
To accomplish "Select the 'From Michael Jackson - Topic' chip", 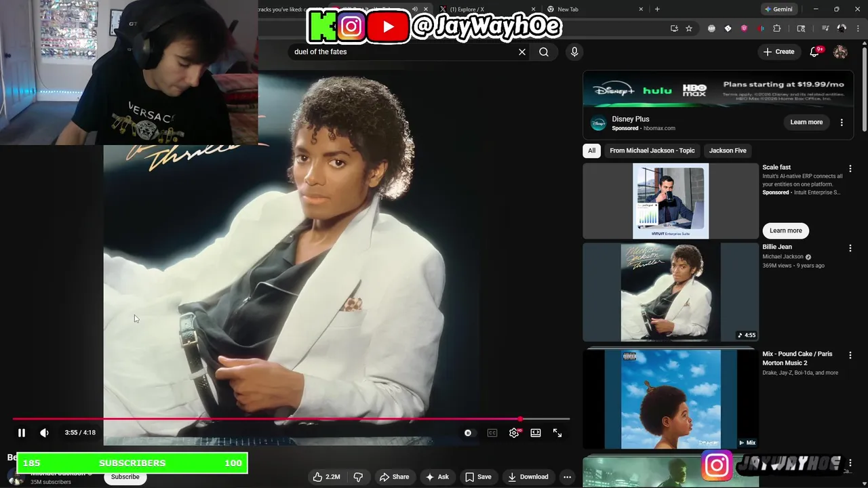I will tap(652, 150).
